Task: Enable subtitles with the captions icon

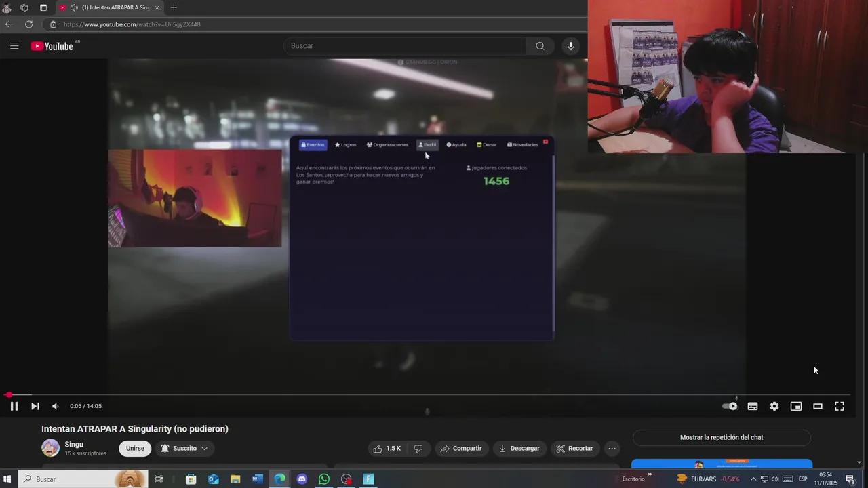Action: [x=753, y=406]
